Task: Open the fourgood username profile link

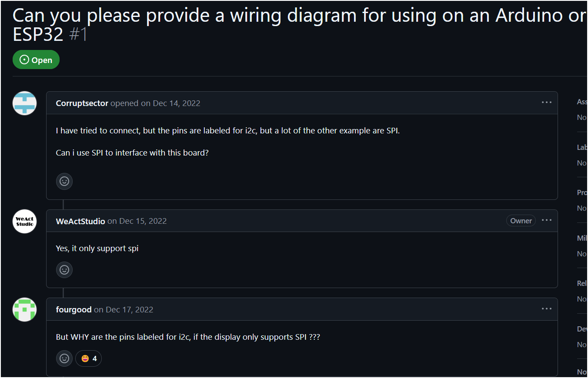Action: tap(74, 310)
